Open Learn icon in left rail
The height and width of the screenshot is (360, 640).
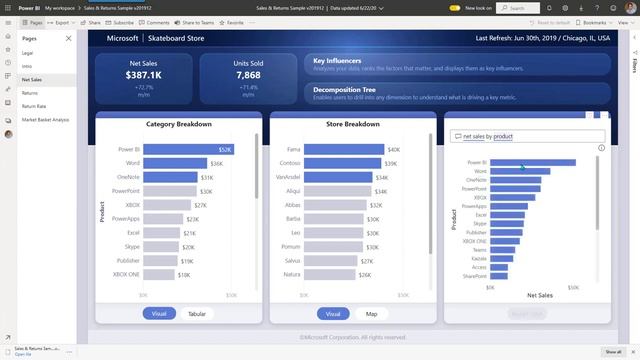[8, 102]
